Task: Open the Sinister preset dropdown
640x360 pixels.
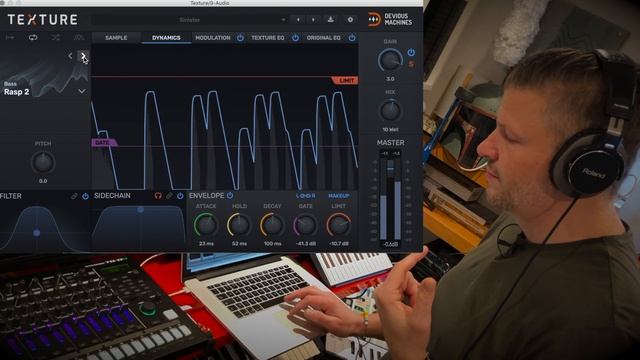Action: [189, 20]
